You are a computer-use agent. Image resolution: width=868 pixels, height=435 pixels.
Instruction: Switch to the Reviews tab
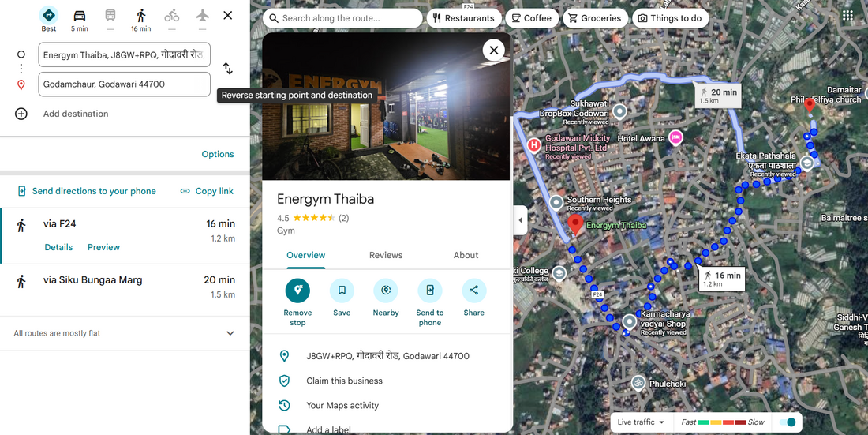386,256
